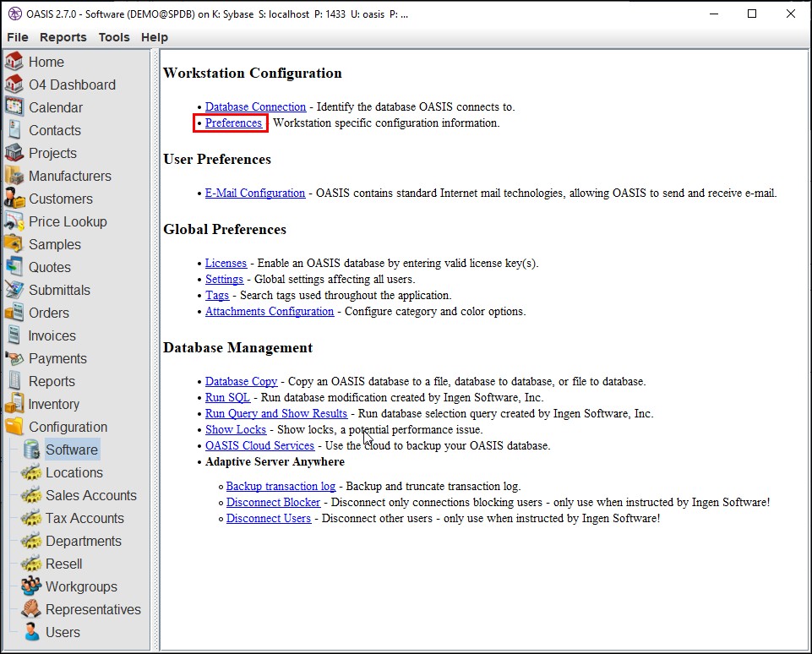Close the OASIS window

(x=791, y=14)
